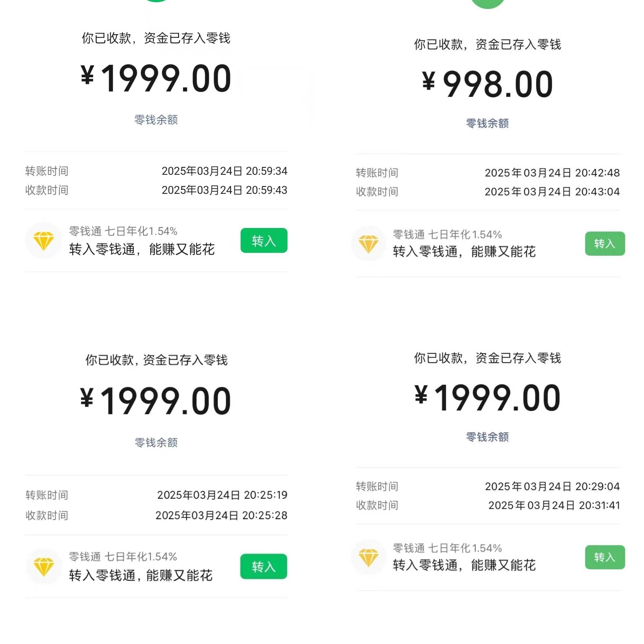Click the transfer time 2025年03月24日 20:42:48

click(552, 173)
